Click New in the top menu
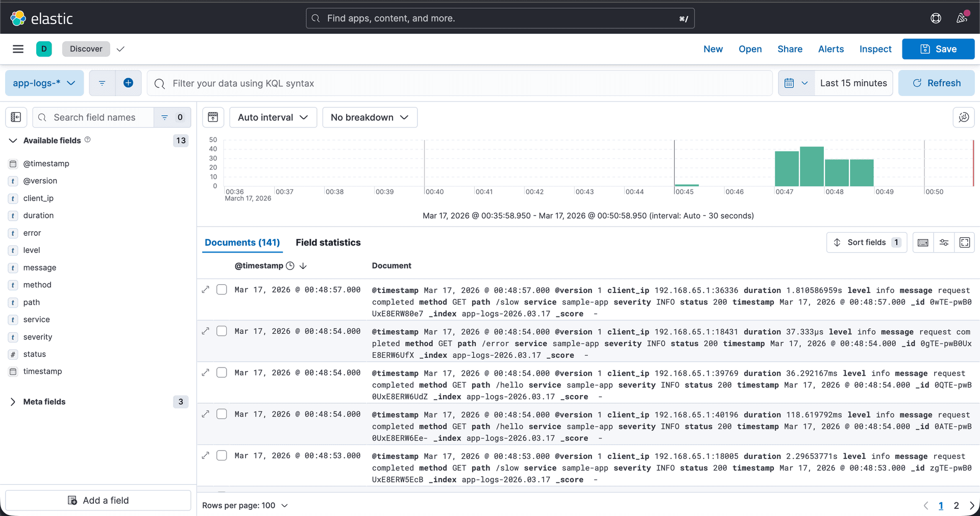980x516 pixels. pos(713,49)
